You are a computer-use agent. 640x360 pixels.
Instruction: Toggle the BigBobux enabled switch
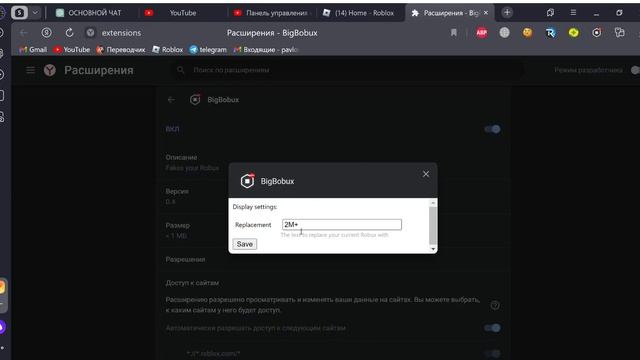coord(492,129)
